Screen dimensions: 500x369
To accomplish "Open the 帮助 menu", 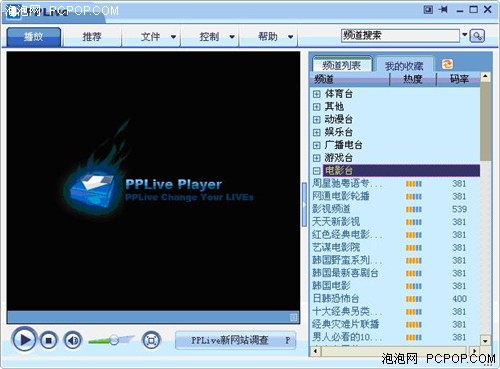I will [x=268, y=37].
